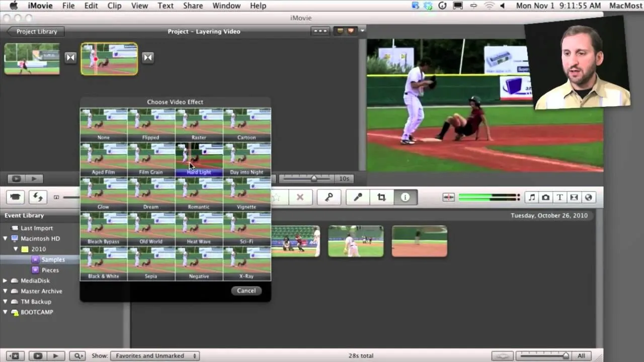Open the photo browser camera icon
Viewport: 644px width, 362px height.
pyautogui.click(x=546, y=198)
